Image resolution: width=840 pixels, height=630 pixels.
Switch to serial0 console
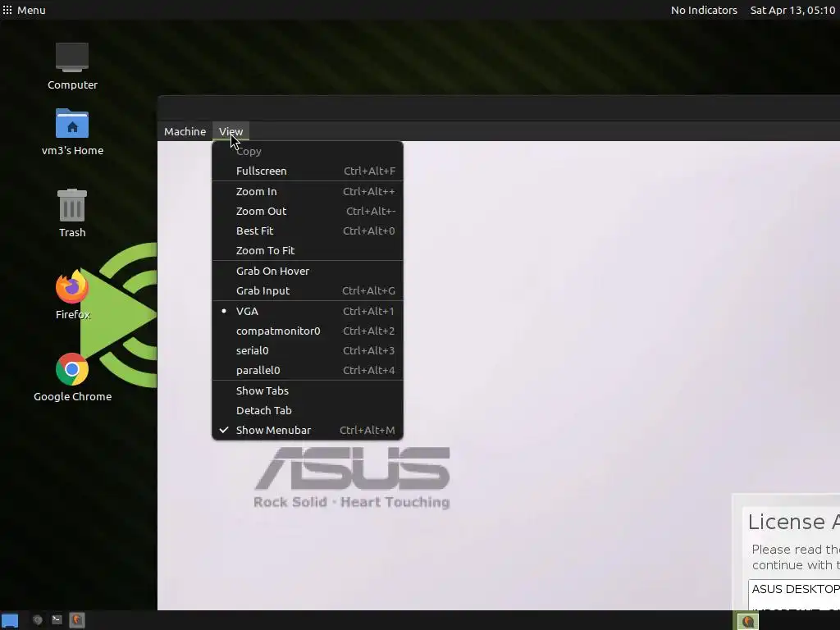click(x=308, y=350)
